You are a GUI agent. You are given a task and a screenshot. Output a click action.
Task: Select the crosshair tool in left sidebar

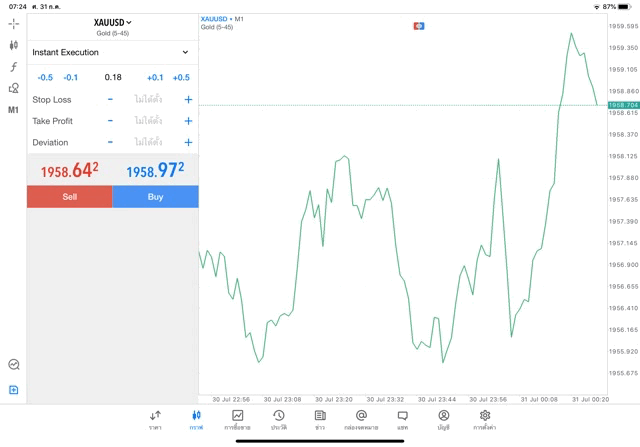click(x=13, y=23)
